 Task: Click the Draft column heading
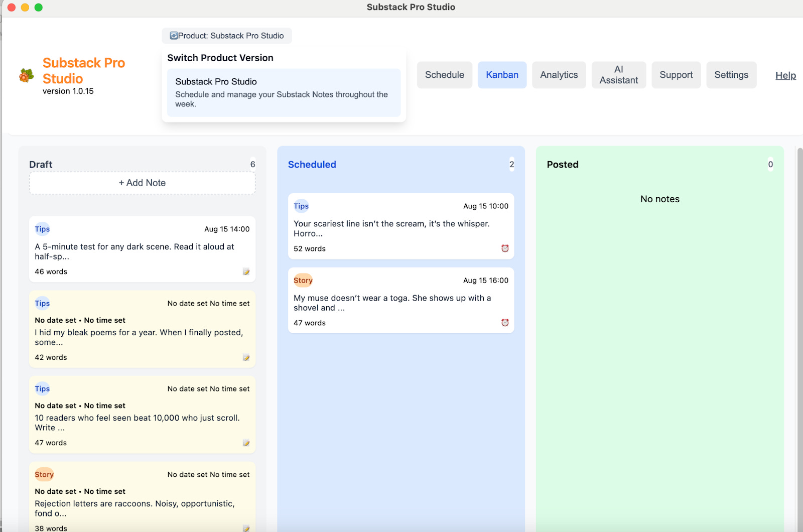(41, 165)
